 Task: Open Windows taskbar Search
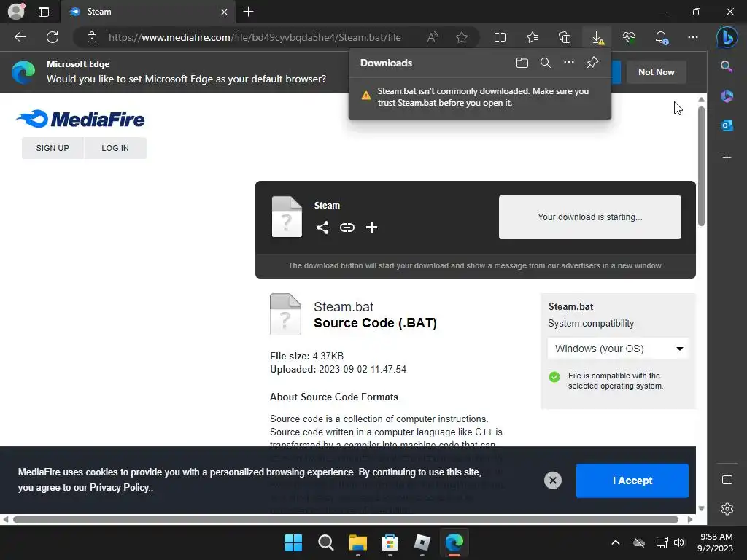[326, 542]
